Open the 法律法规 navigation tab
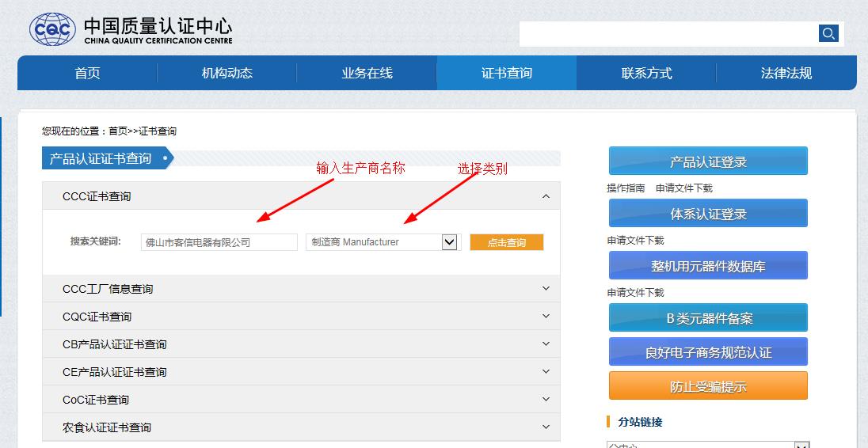This screenshot has width=868, height=448. point(786,73)
